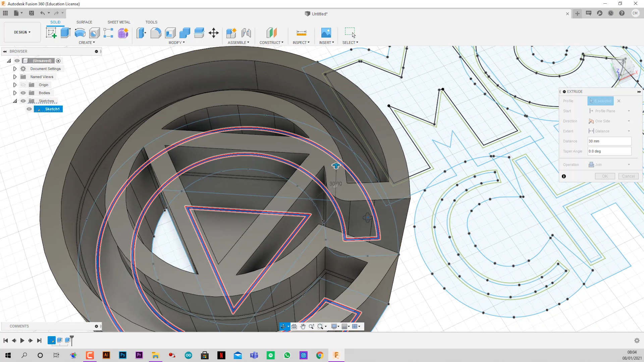Switch to the Tools tab

pos(151,22)
